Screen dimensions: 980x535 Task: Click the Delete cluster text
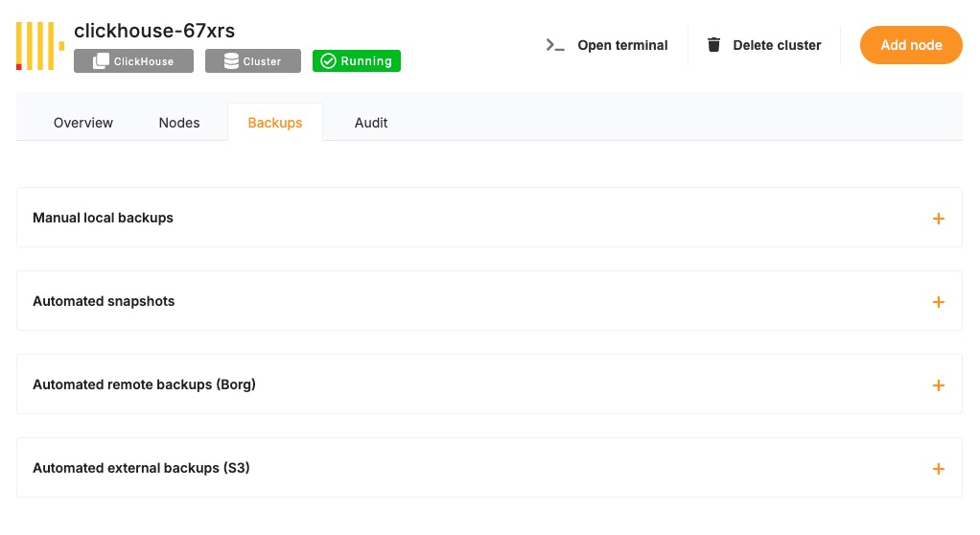[x=777, y=45]
